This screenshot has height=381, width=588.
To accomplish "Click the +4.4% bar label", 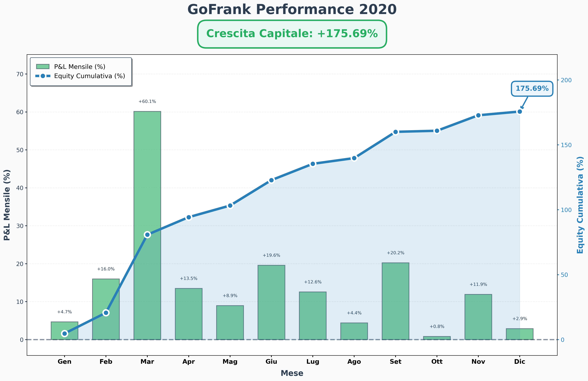I will [x=354, y=313].
